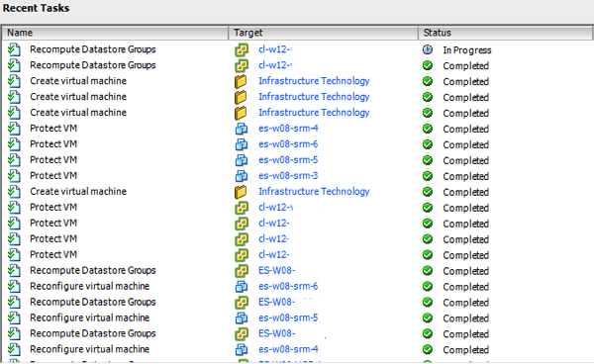Click the green check for the completed cl-w12 Recompute row
This screenshot has width=594, height=364.
(428, 65)
